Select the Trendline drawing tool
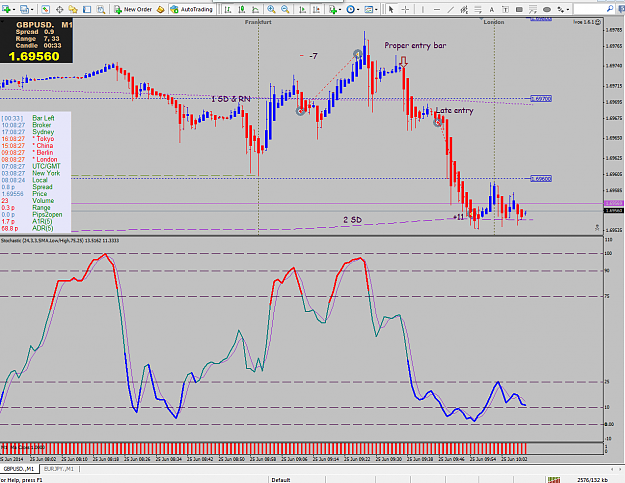 pos(450,9)
